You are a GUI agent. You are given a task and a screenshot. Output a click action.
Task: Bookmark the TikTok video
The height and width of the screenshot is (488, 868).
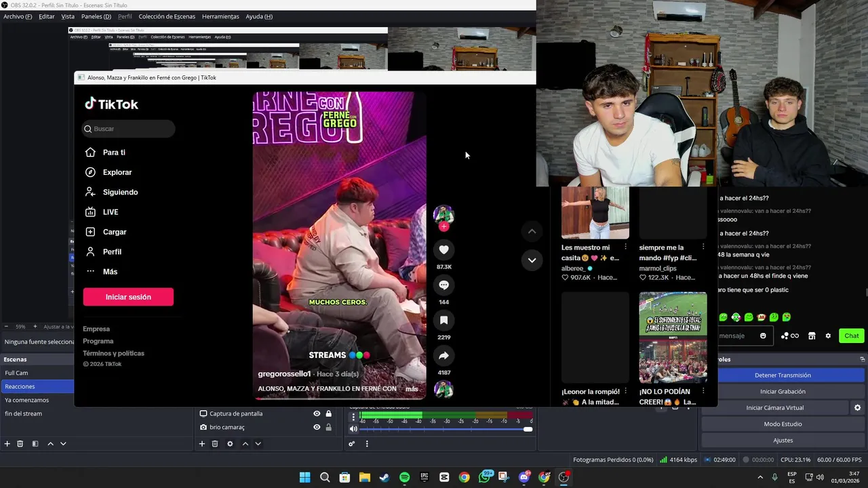click(x=443, y=321)
